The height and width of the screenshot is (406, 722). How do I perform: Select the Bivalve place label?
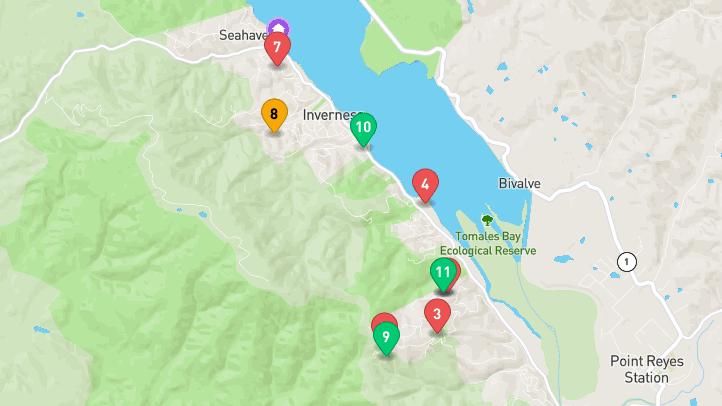point(519,184)
